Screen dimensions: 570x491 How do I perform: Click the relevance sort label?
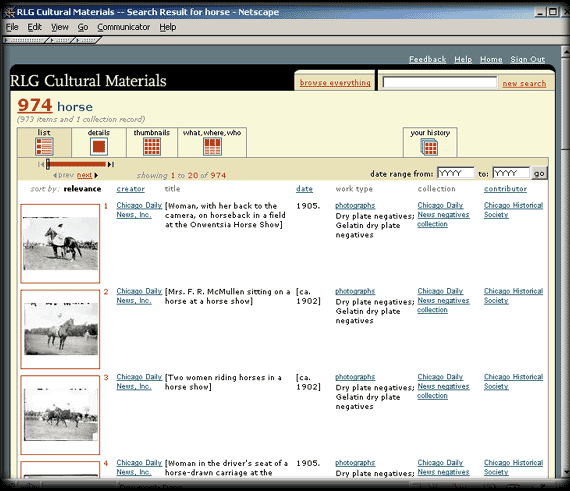coord(82,189)
